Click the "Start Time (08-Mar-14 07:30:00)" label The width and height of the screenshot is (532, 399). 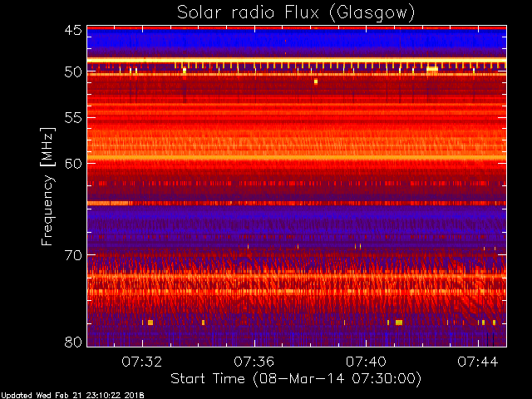click(x=296, y=379)
